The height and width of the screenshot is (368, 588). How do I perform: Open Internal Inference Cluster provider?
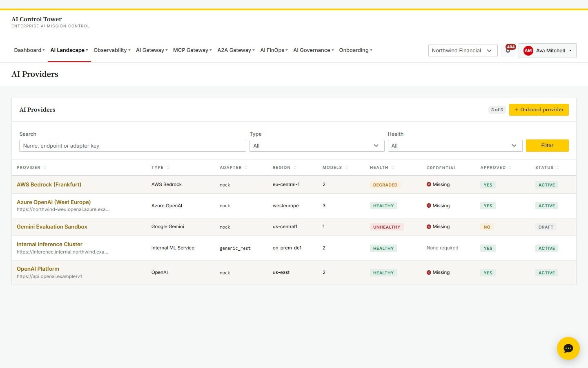(x=49, y=244)
